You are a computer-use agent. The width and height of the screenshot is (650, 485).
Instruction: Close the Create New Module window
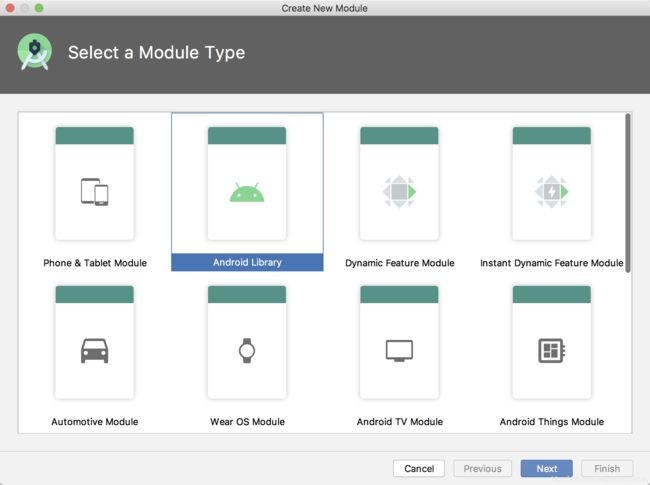click(10, 8)
